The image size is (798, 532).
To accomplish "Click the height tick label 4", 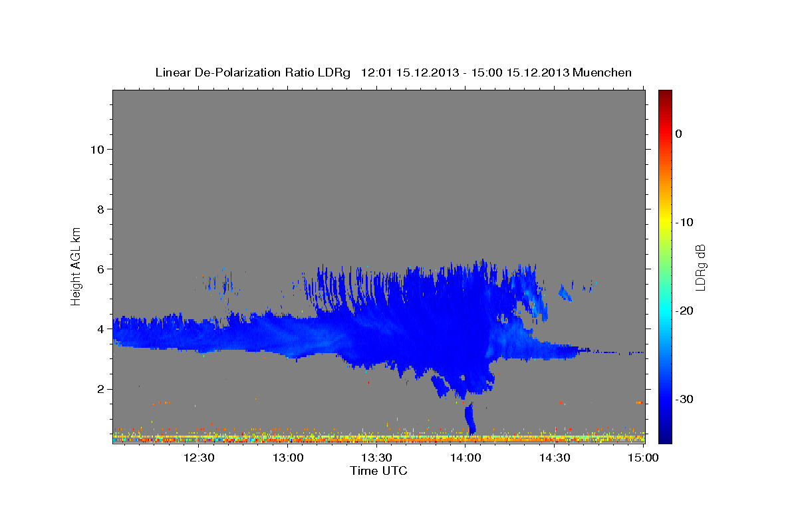I will [100, 329].
